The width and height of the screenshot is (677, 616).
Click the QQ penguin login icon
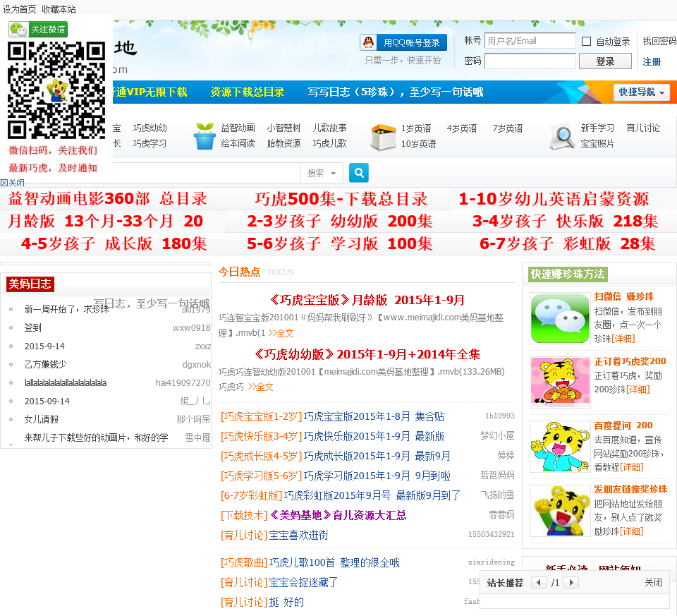(368, 42)
